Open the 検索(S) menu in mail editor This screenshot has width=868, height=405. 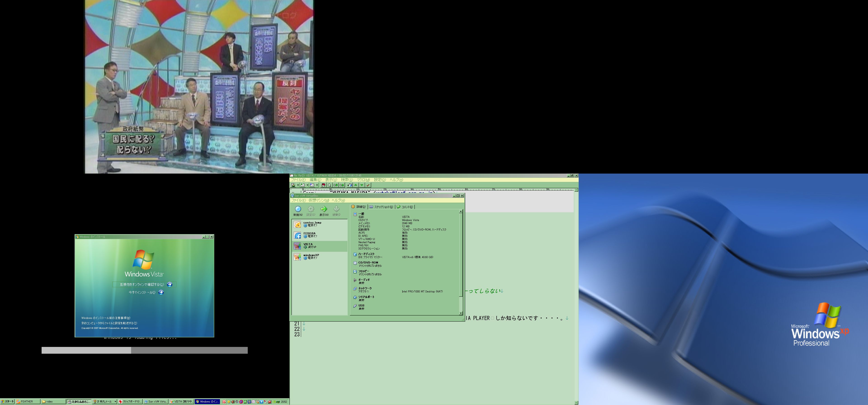347,180
